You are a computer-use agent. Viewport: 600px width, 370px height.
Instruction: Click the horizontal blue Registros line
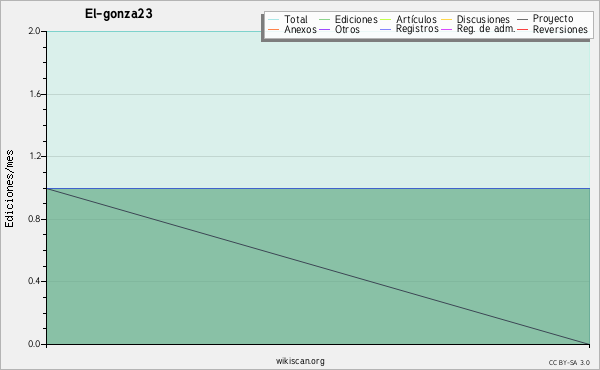[x=318, y=188]
